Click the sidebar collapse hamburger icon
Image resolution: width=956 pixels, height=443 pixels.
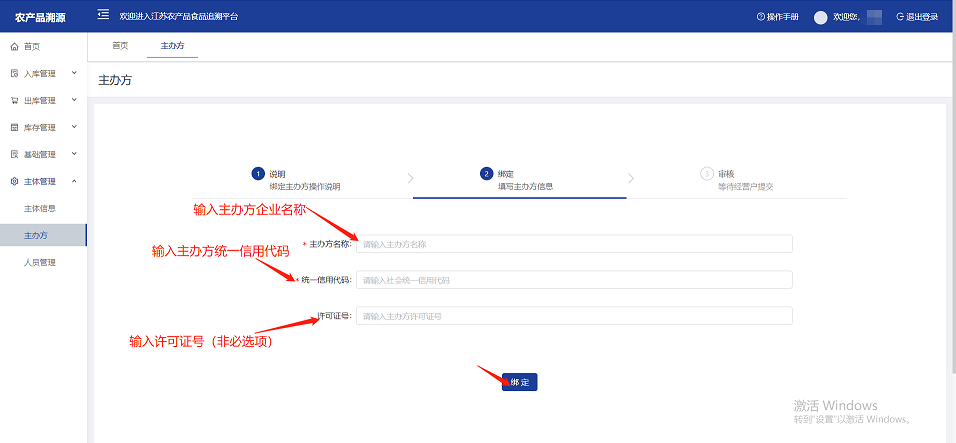click(103, 16)
